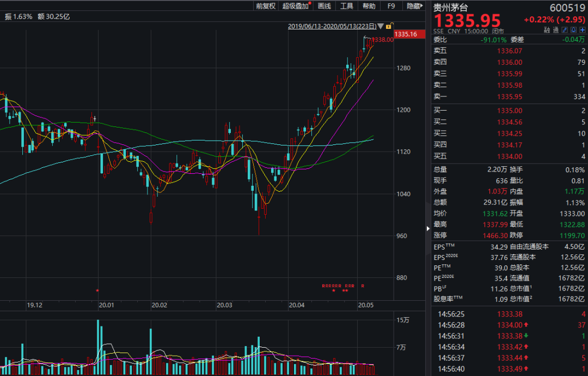Click 总量 value 2.20万

coord(497,169)
